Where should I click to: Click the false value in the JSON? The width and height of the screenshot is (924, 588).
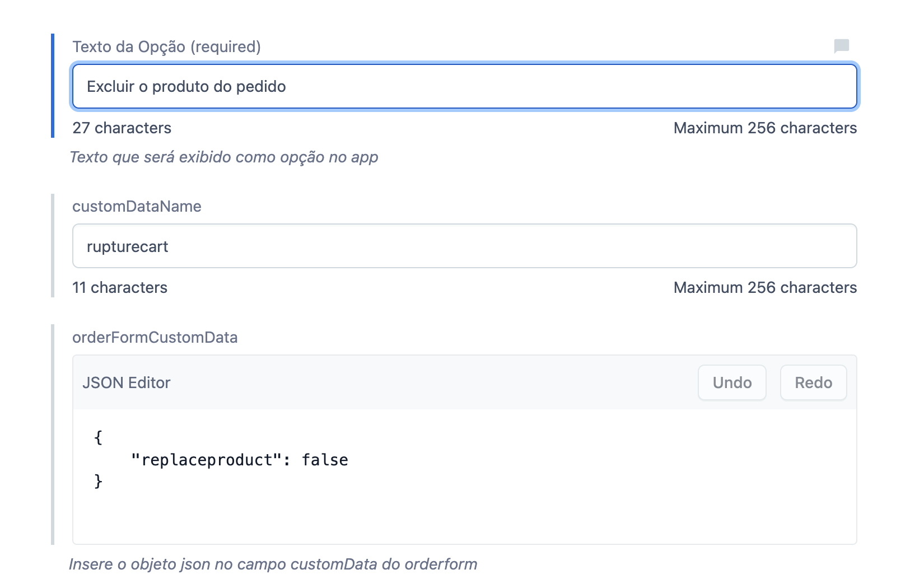click(x=325, y=460)
